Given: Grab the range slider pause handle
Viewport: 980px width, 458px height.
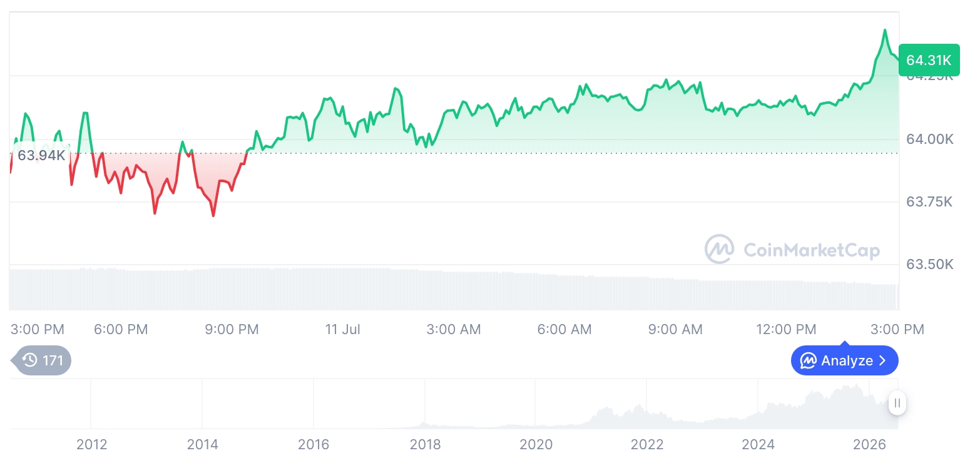Looking at the screenshot, I should 897,403.
